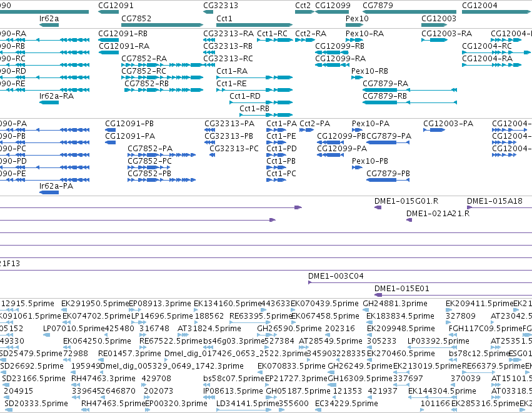
Task: Select protein Cct1-PD label
Action: (x=281, y=149)
